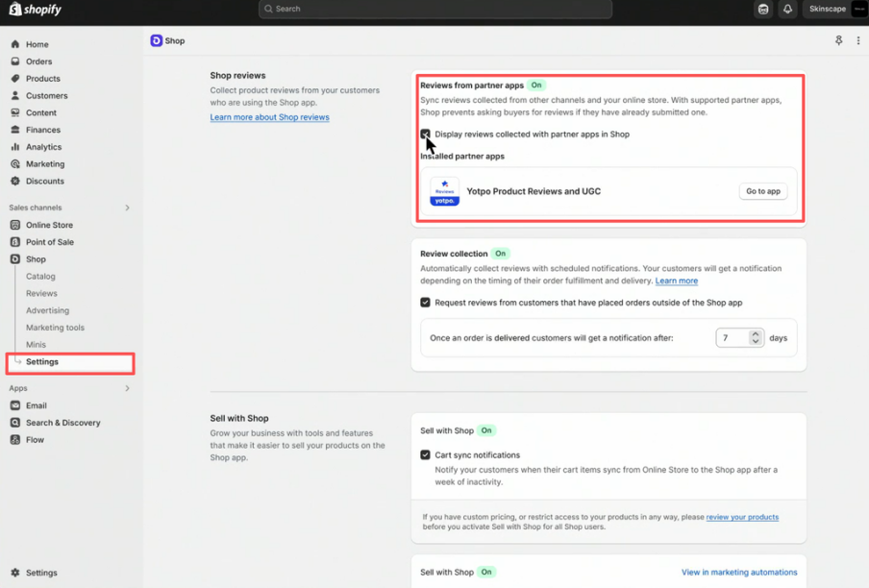
Task: Follow the Learn more about Shop reviews link
Action: coord(269,117)
